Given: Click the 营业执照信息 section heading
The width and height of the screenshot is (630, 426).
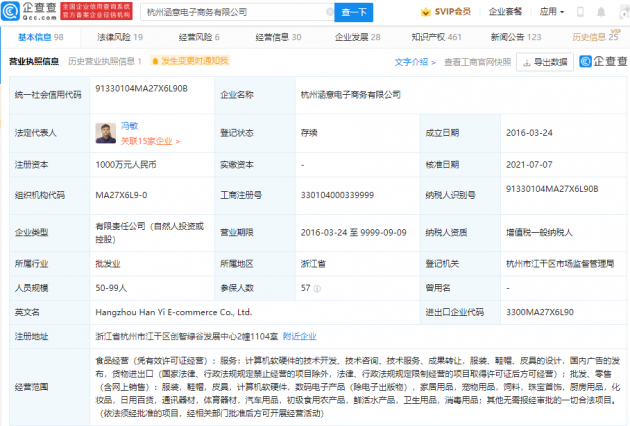Looking at the screenshot, I should coord(34,61).
